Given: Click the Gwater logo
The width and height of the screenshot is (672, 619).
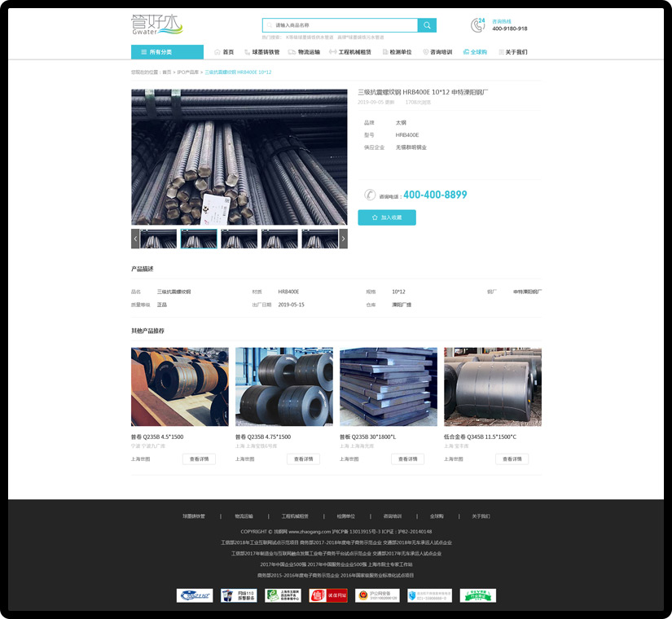Looking at the screenshot, I should point(158,25).
